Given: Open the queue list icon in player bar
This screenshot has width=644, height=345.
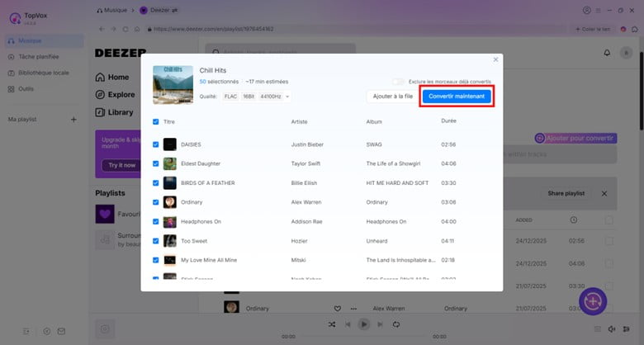Looking at the screenshot, I should pos(598,329).
